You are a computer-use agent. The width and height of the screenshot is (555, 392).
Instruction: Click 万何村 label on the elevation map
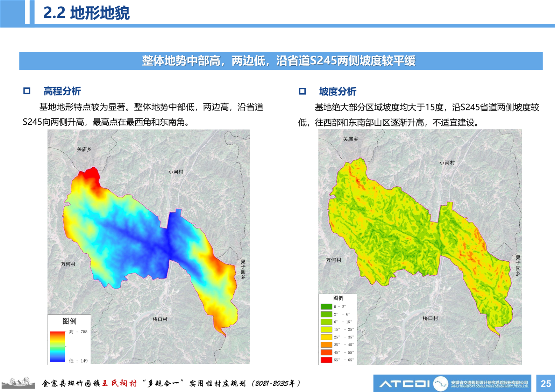[x=68, y=264]
